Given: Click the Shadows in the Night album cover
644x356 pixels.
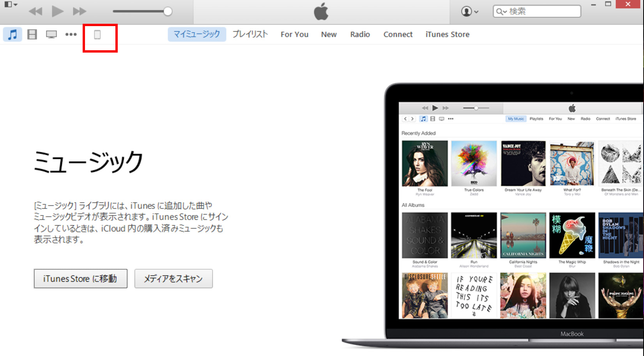Looking at the screenshot, I should tap(621, 235).
